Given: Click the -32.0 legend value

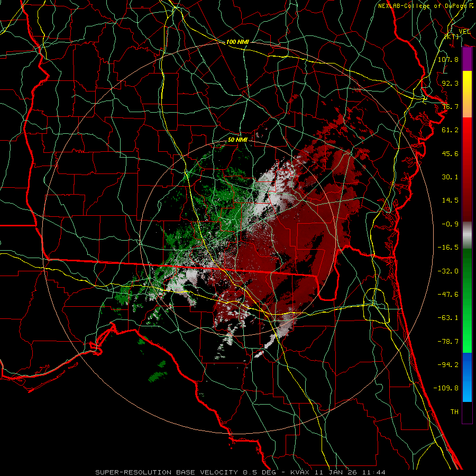Looking at the screenshot, I should point(448,271).
